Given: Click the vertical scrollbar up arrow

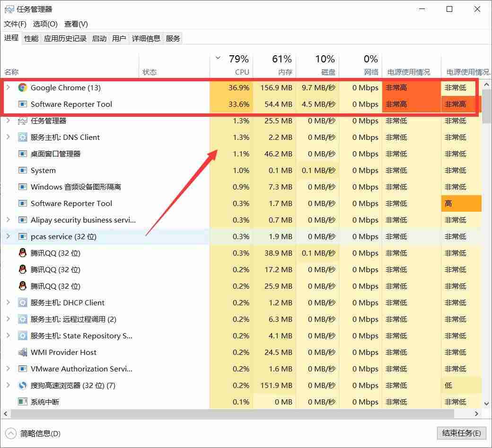Looking at the screenshot, I should [x=486, y=85].
